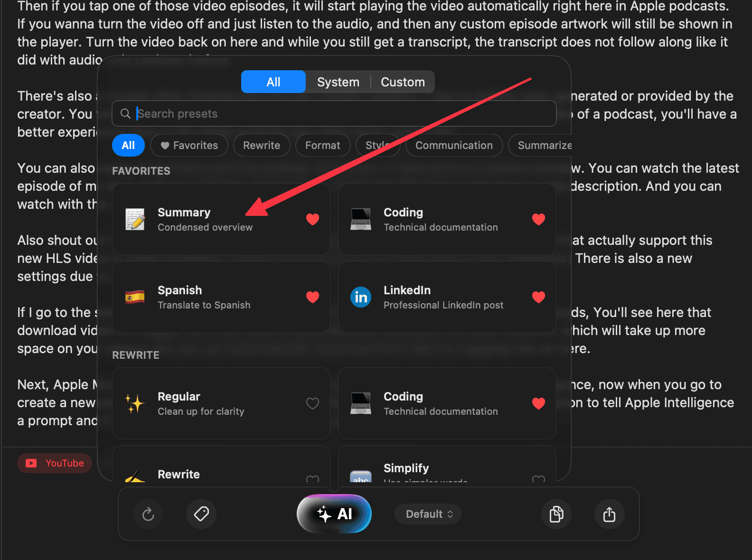Screen dimensions: 752x560
Task: Switch to the All segmented tab
Action: click(x=273, y=82)
